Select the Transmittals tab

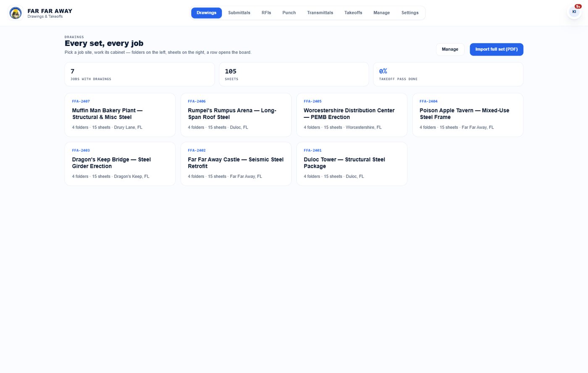[x=320, y=13]
